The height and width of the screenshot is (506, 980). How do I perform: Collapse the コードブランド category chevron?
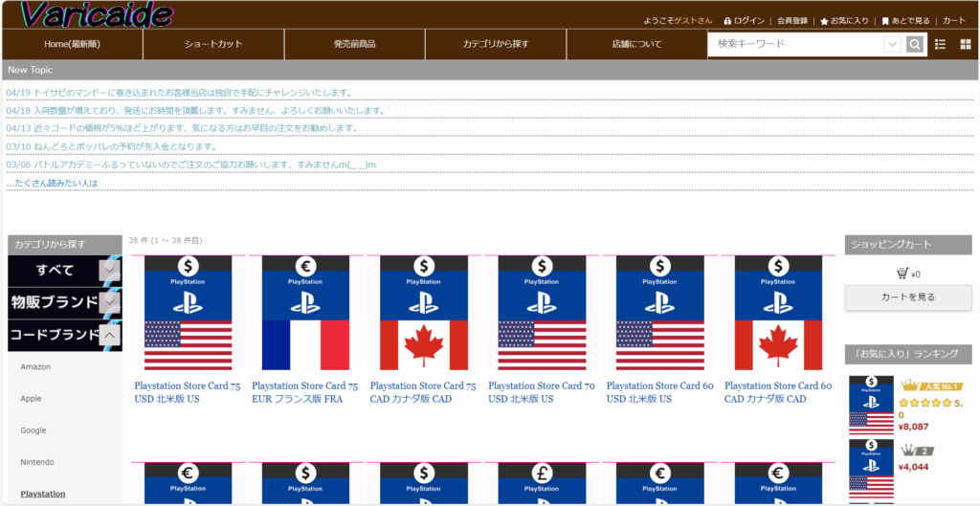click(109, 336)
